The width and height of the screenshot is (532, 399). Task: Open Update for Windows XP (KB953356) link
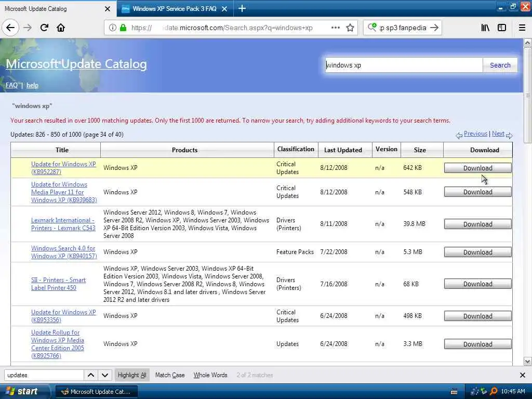click(x=63, y=316)
